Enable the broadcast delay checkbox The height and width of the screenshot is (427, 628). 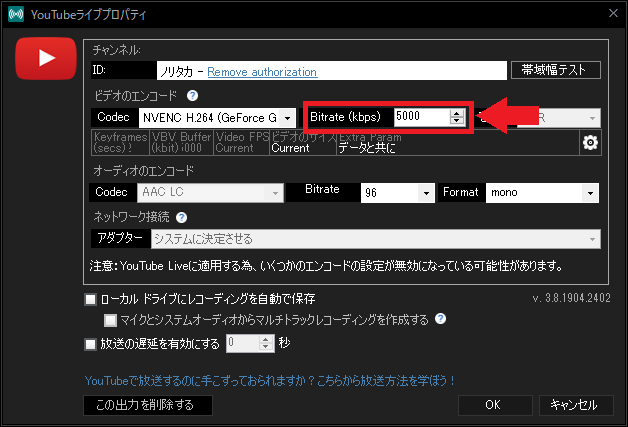point(91,344)
